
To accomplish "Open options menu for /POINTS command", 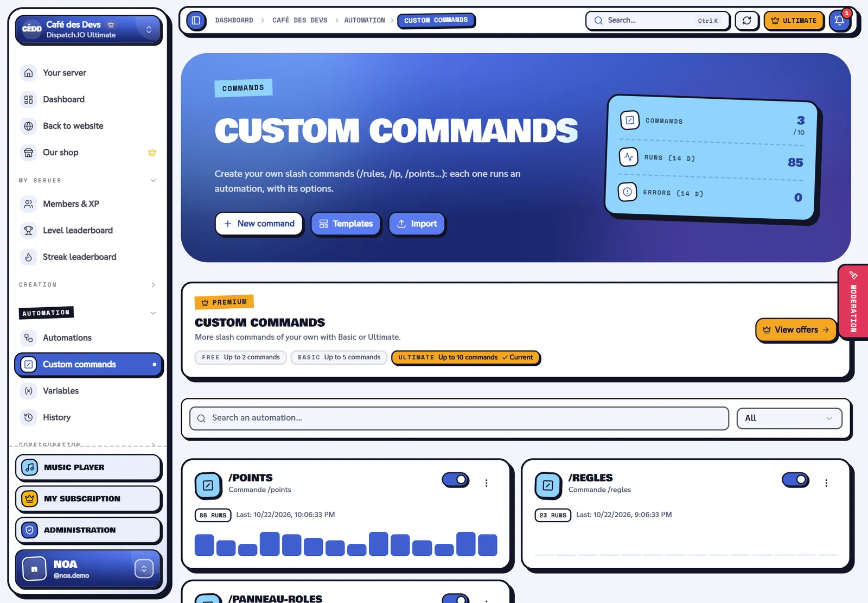I will click(x=486, y=483).
